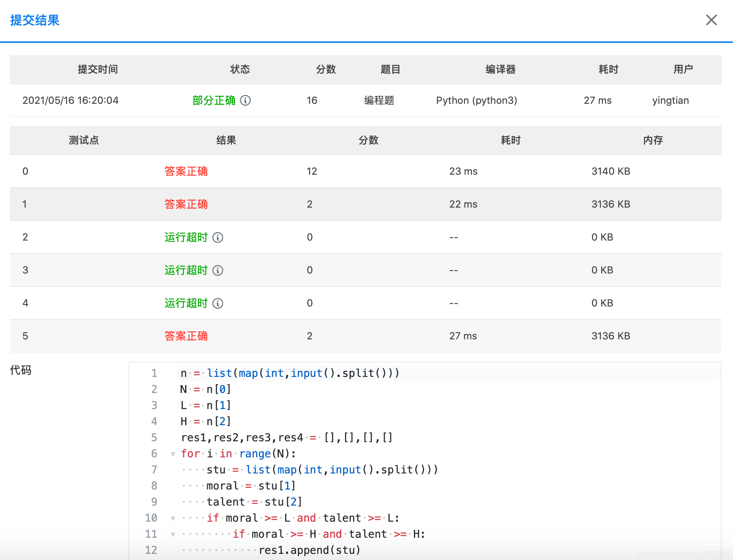The image size is (733, 560).
Task: Click the 部分正确 status text
Action: coord(214,100)
